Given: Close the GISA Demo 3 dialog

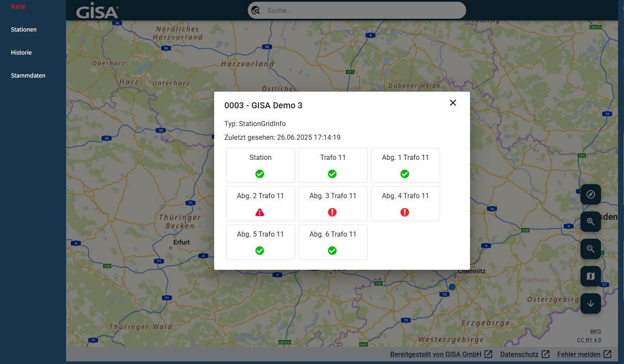Looking at the screenshot, I should [x=453, y=103].
